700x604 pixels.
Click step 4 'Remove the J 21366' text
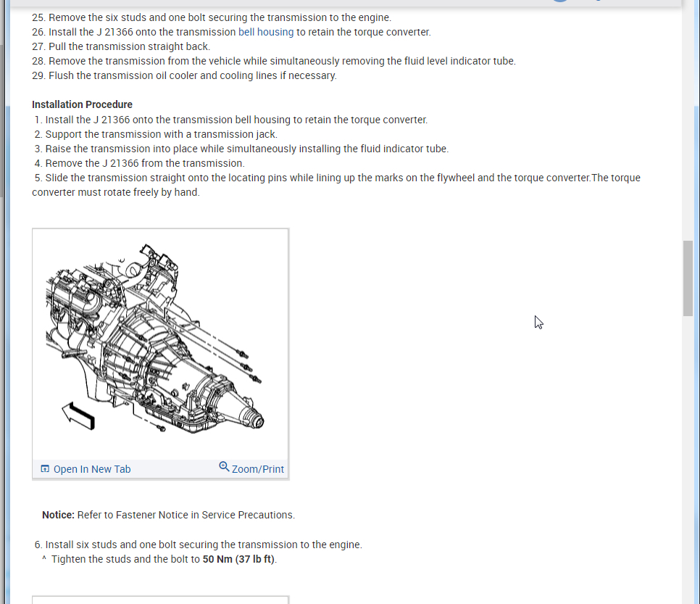click(140, 164)
